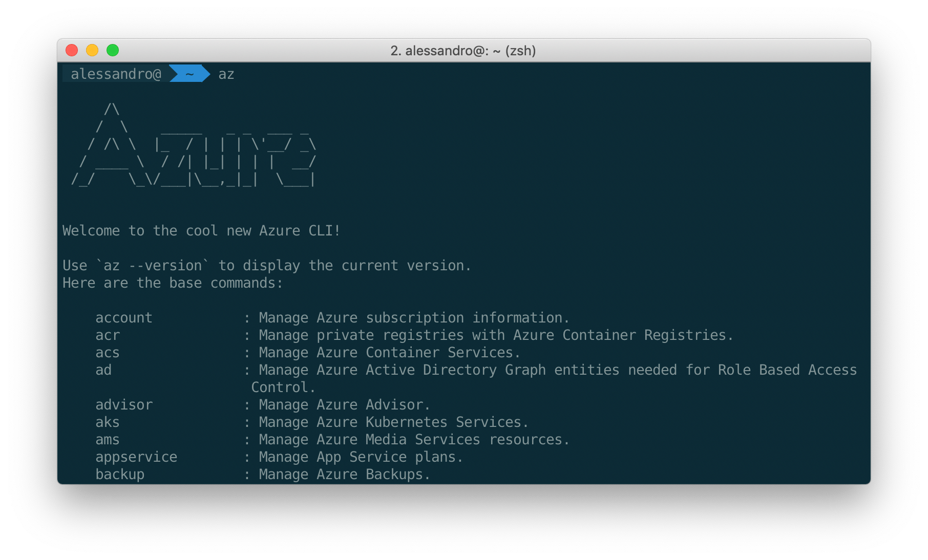
Task: Click the Welcome to Azure CLI message
Action: [201, 231]
